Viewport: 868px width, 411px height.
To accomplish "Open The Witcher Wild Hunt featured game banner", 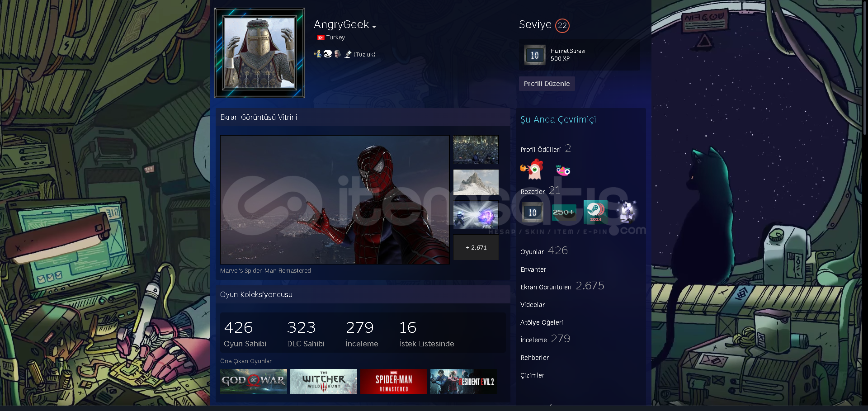I will (x=324, y=382).
